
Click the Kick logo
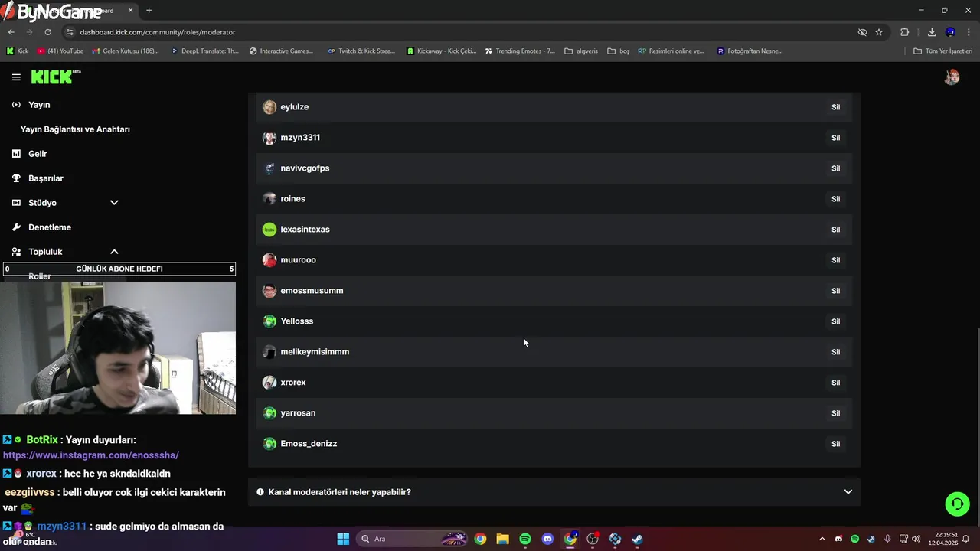(55, 77)
